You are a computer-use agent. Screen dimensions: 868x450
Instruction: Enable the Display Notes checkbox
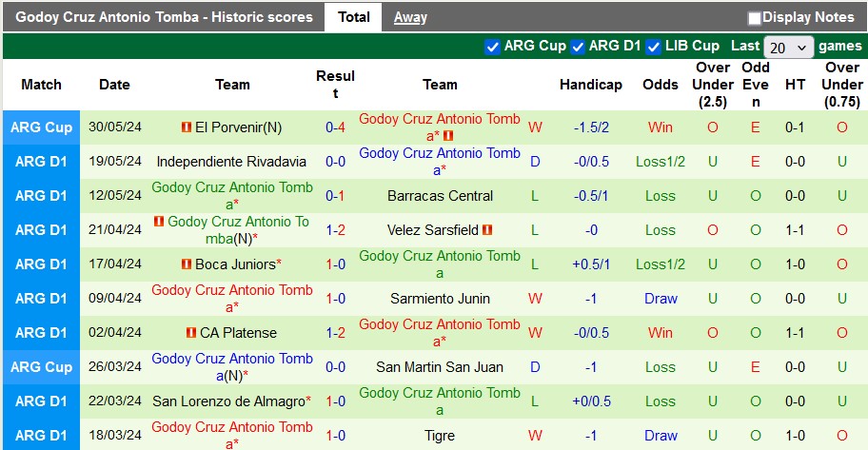click(x=755, y=18)
